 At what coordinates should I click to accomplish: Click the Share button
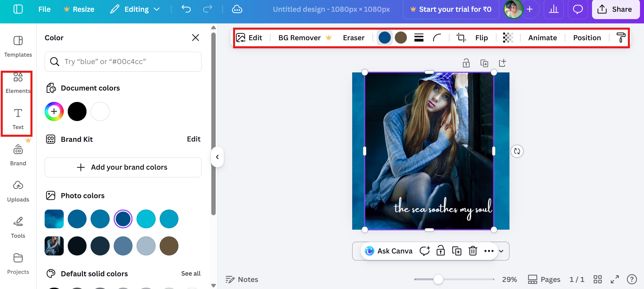click(615, 9)
